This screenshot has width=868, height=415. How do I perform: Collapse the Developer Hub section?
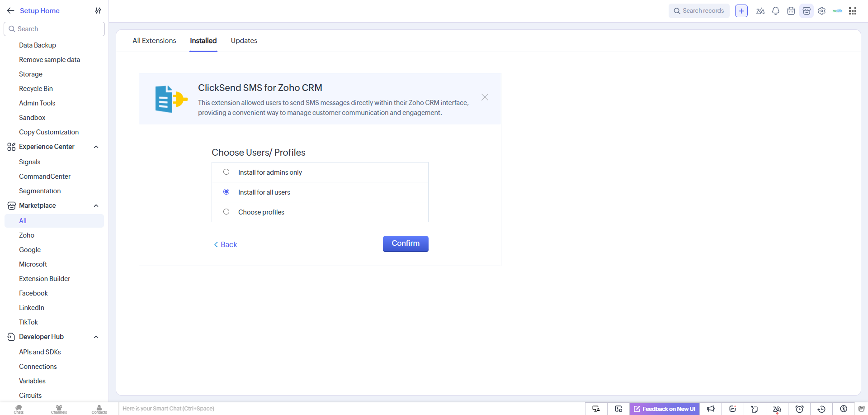(x=96, y=337)
